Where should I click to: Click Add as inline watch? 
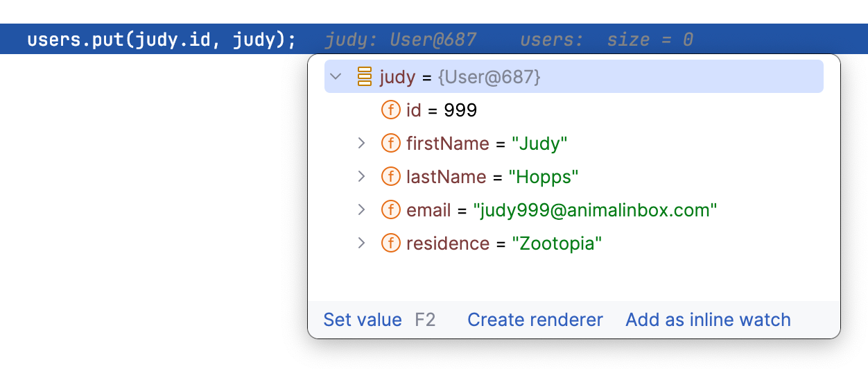[708, 320]
